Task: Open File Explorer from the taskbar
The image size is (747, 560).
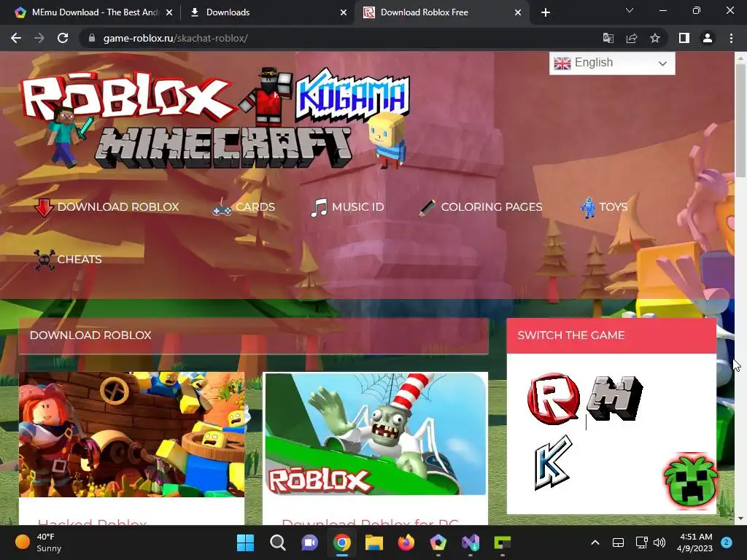Action: click(374, 542)
